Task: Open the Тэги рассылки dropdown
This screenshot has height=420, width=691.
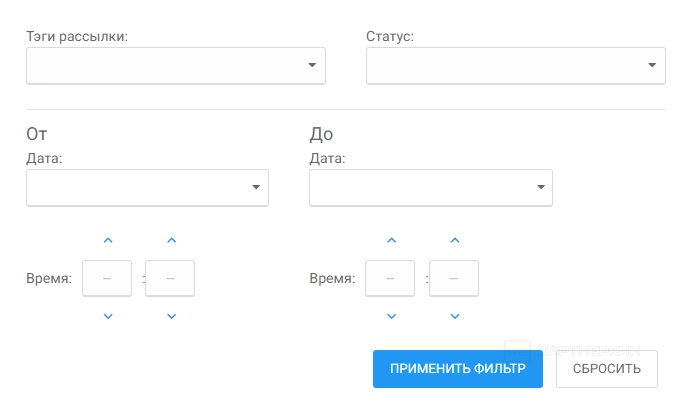Action: click(x=176, y=66)
